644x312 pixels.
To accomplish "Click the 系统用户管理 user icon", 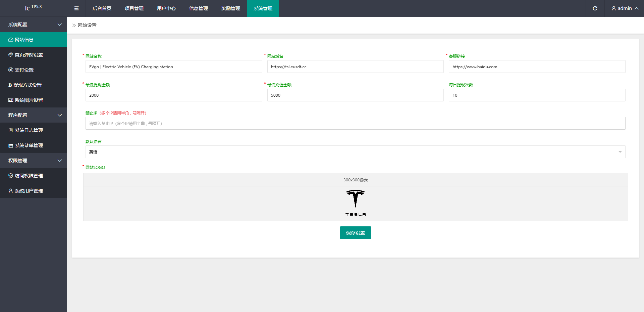I will pyautogui.click(x=11, y=191).
